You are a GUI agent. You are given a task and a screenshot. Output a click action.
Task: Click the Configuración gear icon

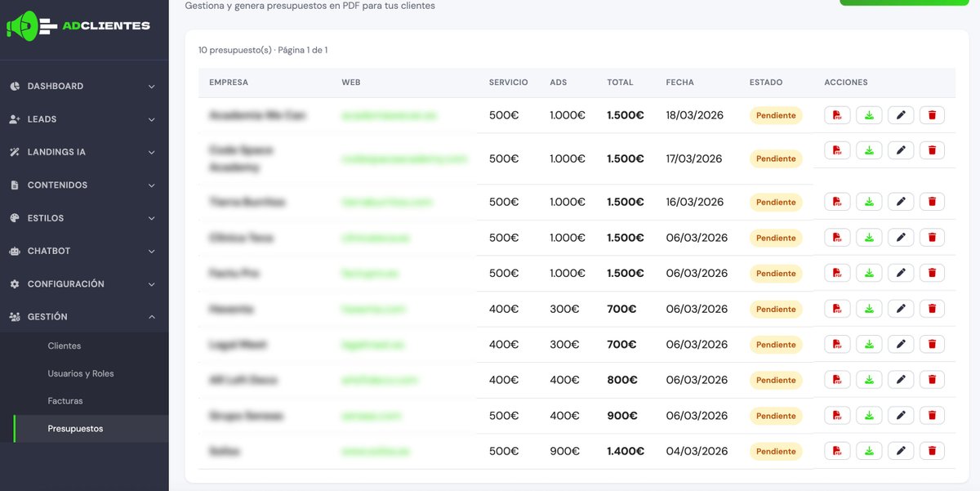click(x=15, y=284)
